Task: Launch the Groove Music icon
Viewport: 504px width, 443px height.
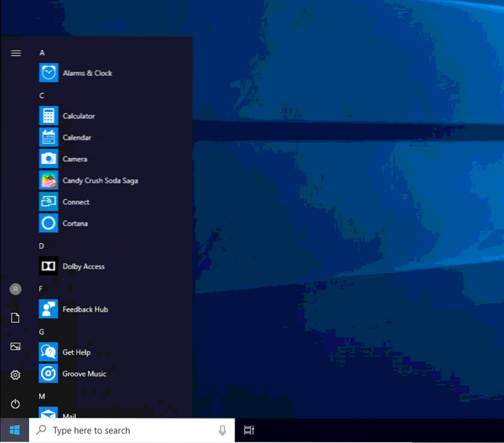Action: [x=48, y=374]
